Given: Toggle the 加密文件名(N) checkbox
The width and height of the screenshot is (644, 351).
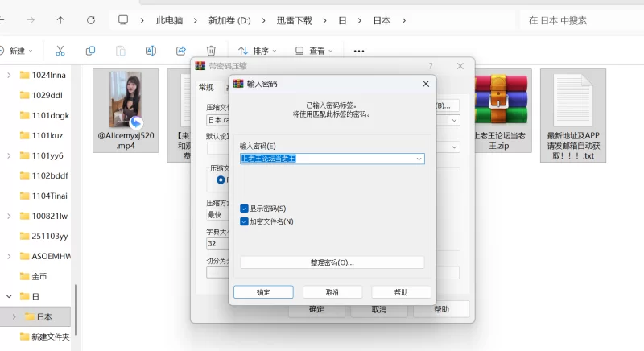Looking at the screenshot, I should click(245, 221).
